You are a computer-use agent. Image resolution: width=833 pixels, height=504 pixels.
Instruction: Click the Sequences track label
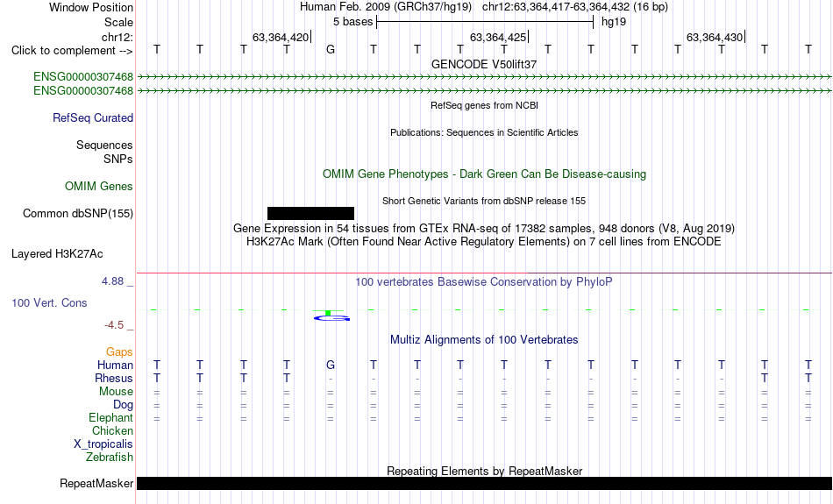(x=104, y=145)
